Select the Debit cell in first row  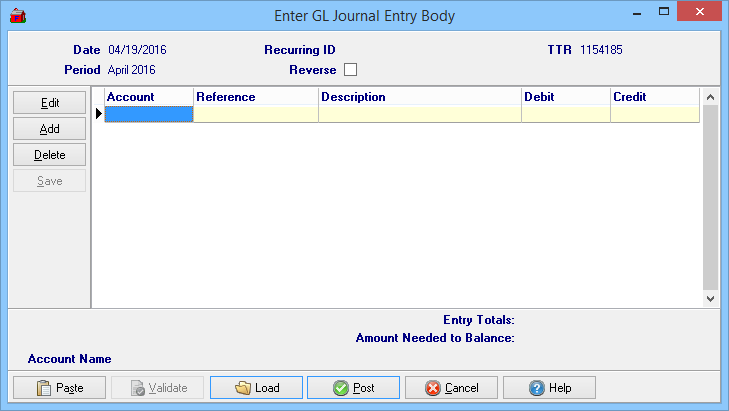pyautogui.click(x=565, y=115)
